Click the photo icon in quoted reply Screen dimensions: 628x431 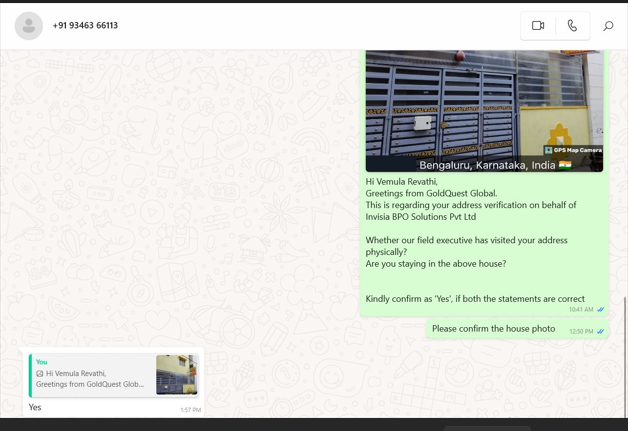click(40, 374)
